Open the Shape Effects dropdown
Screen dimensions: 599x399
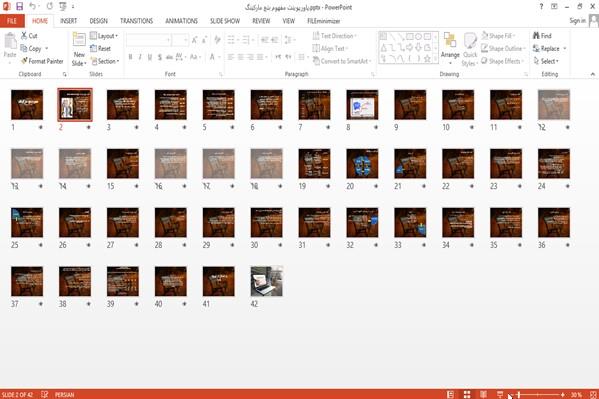[502, 61]
